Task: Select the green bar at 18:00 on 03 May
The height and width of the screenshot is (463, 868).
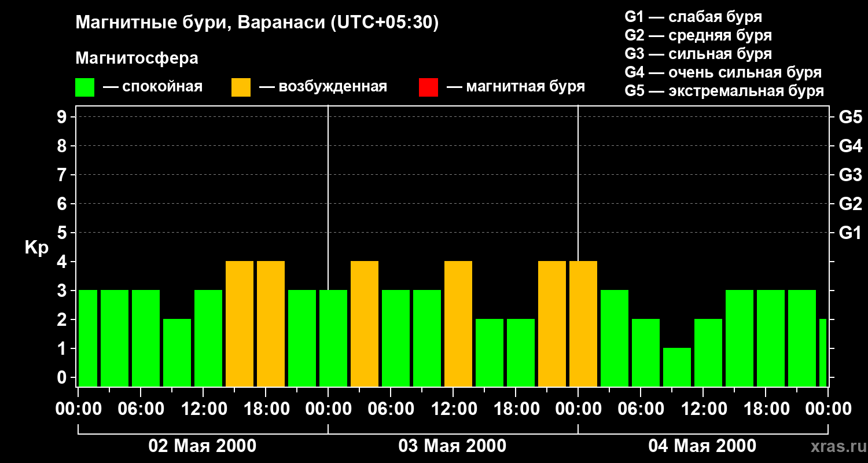Action: click(x=521, y=353)
